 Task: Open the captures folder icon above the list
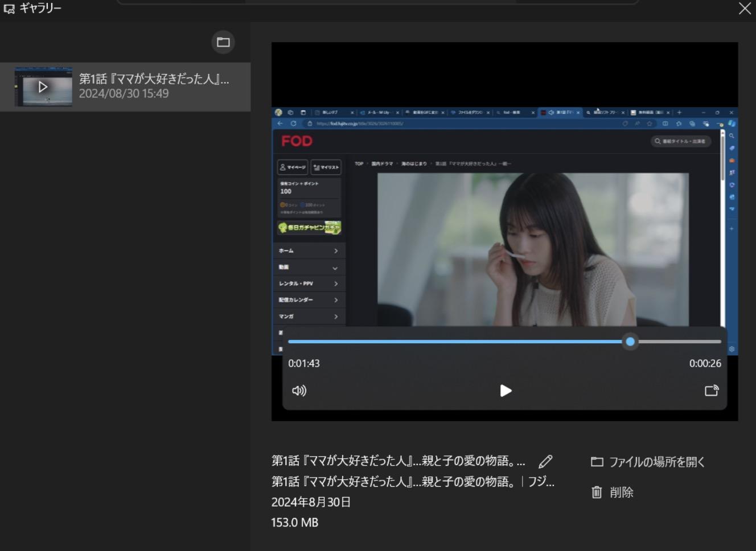(223, 42)
